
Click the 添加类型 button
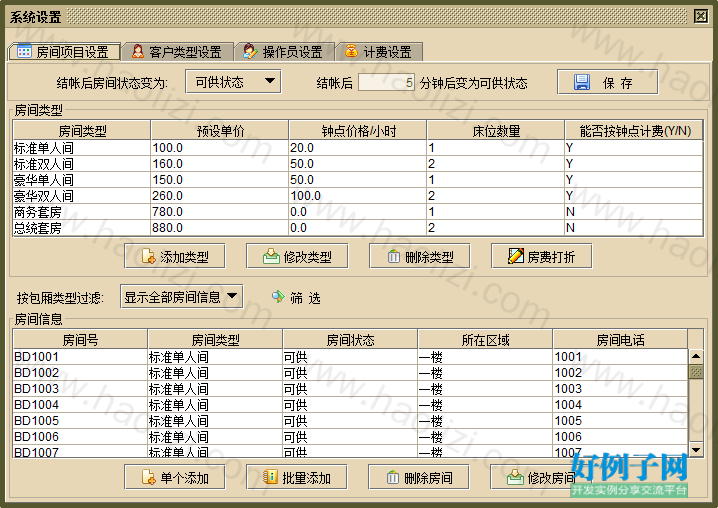tap(174, 256)
